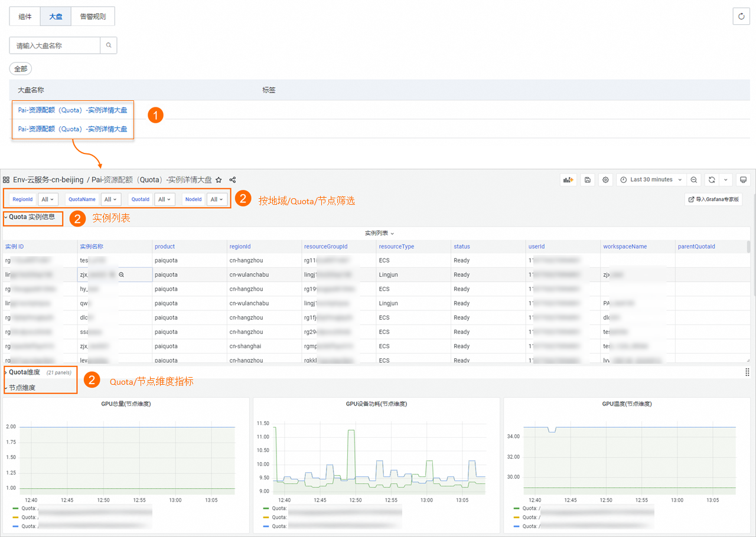This screenshot has width=756, height=537.
Task: Open the RegionId All dropdown
Action: click(48, 199)
